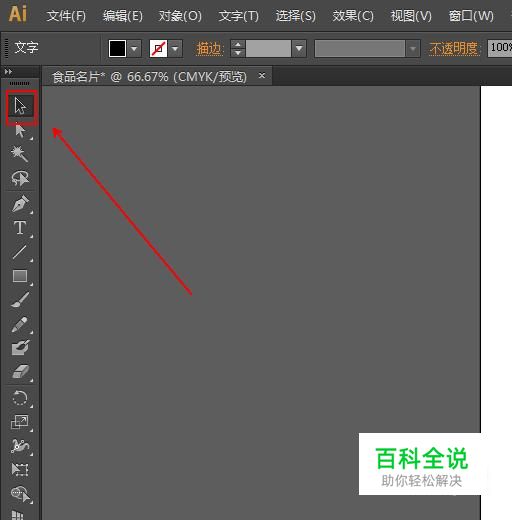Close the 食品名片 document tab
This screenshot has width=512, height=520.
262,76
